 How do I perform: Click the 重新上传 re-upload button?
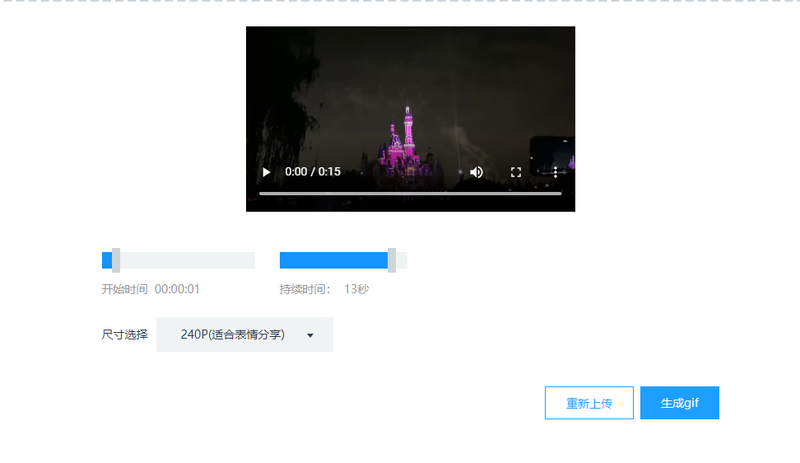tap(589, 403)
